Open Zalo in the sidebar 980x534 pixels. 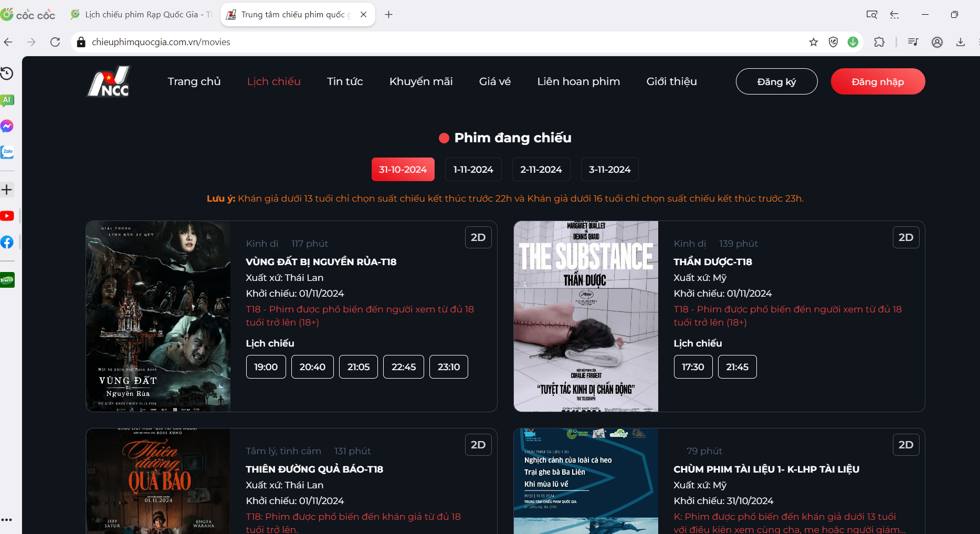(x=7, y=152)
